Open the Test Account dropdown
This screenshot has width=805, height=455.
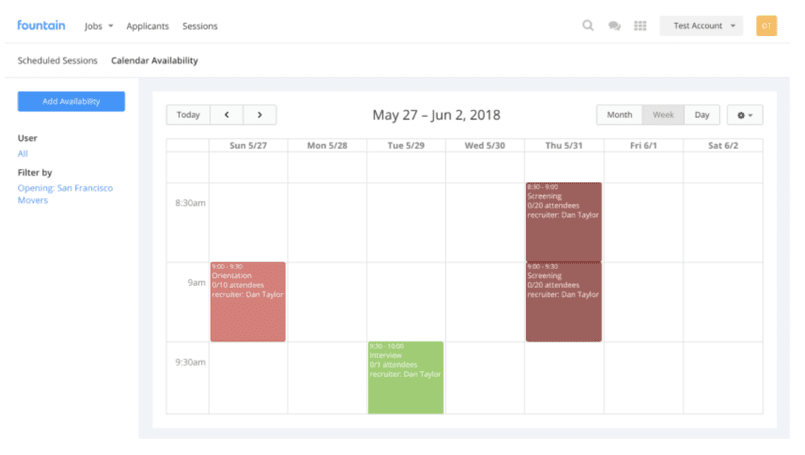tap(700, 26)
